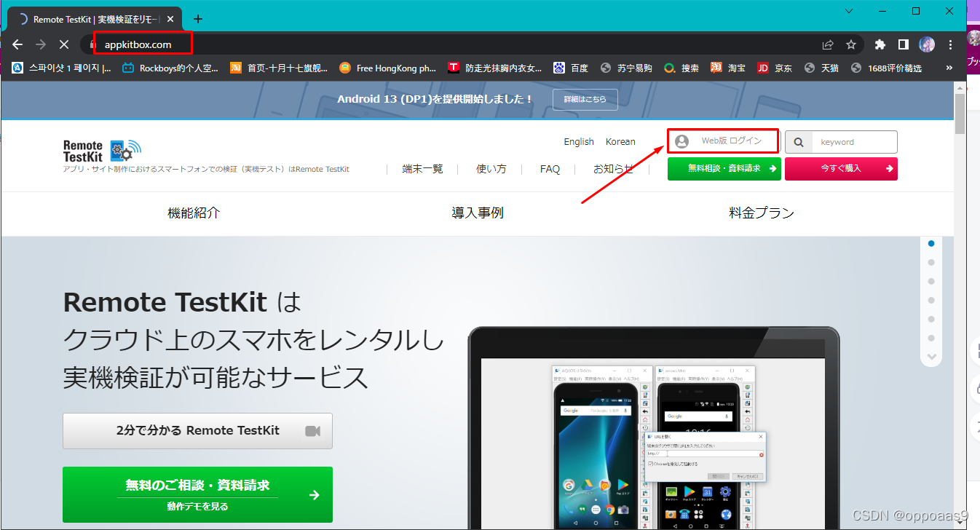Image resolution: width=980 pixels, height=530 pixels.
Task: Click the browser back arrow
Action: point(17,44)
